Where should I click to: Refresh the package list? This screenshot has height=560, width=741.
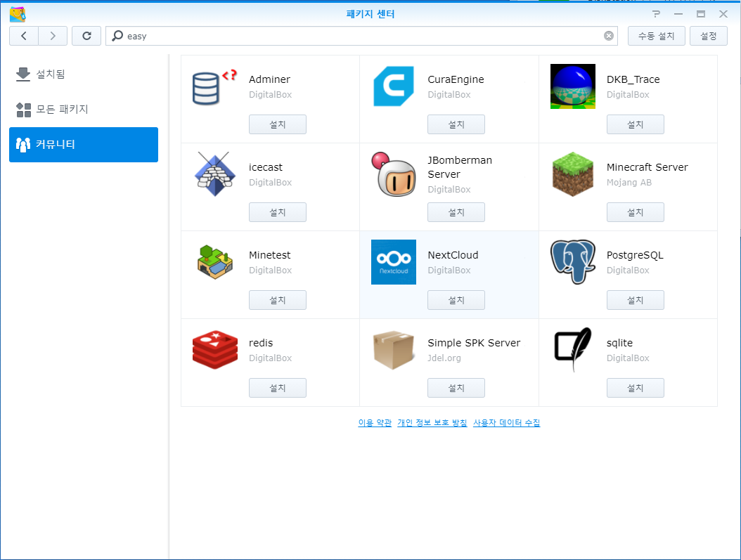[86, 36]
